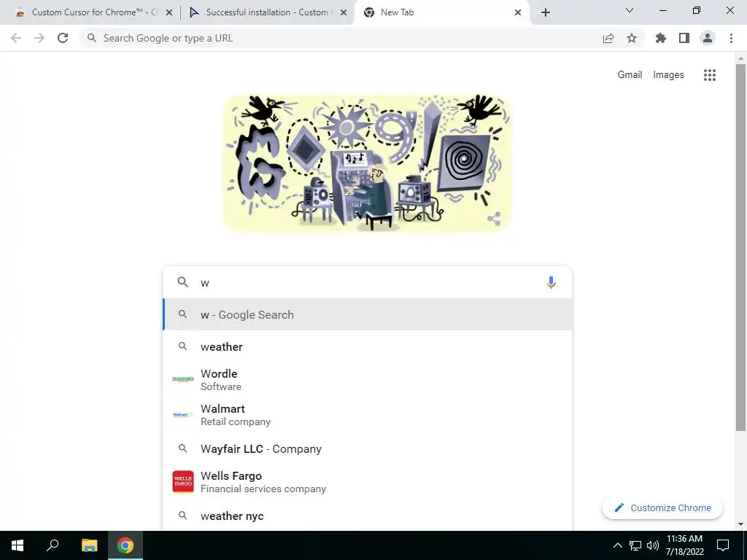The width and height of the screenshot is (747, 560).
Task: Select the Wells Fargo logo icon
Action: click(183, 482)
